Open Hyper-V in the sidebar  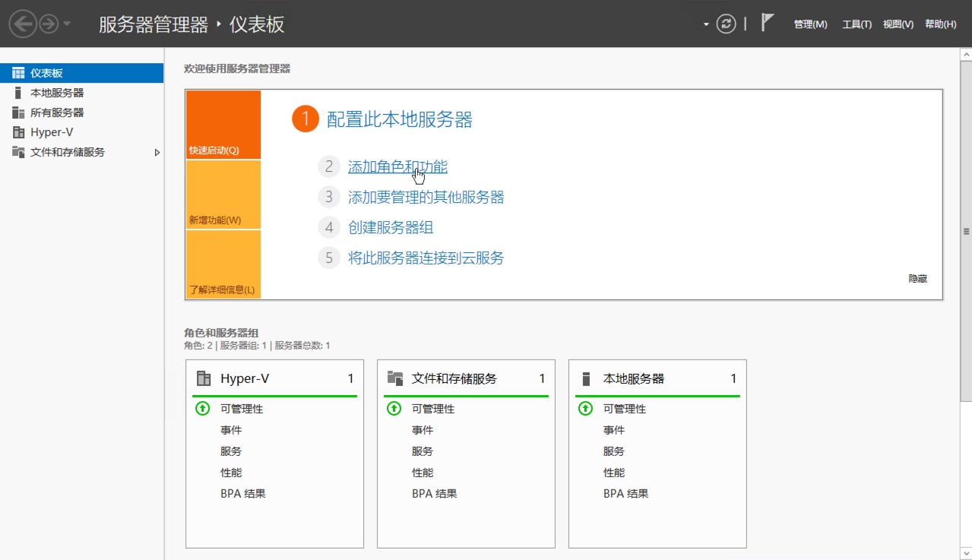pos(52,132)
